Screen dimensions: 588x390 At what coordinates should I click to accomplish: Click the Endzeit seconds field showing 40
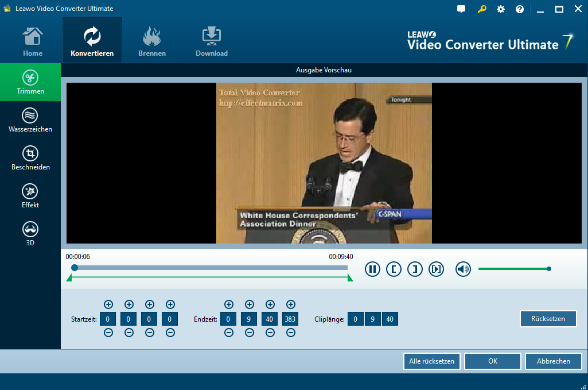270,319
